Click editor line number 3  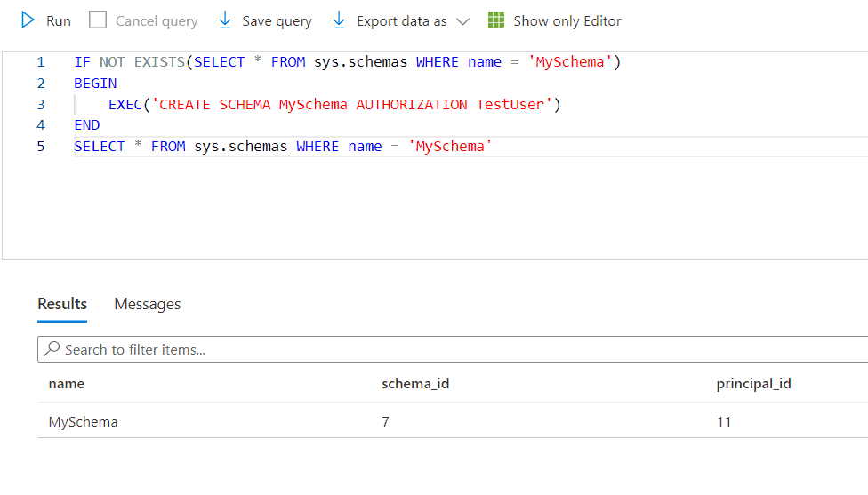coord(40,104)
